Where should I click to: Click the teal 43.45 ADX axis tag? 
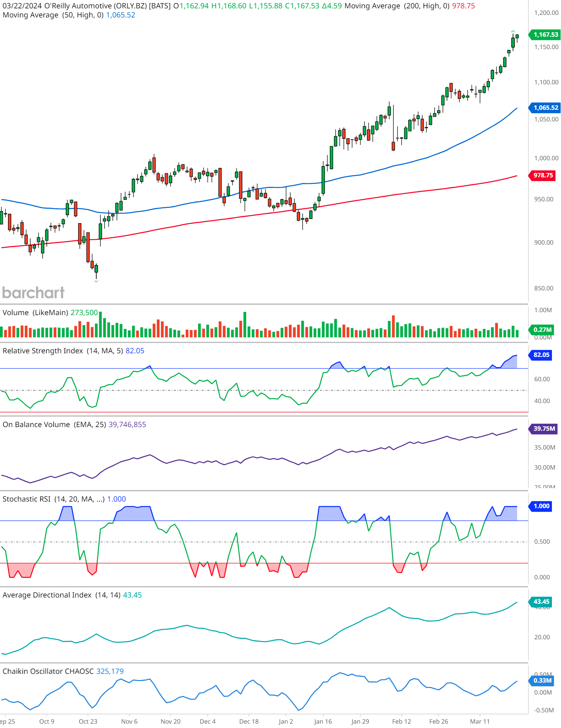tap(541, 602)
